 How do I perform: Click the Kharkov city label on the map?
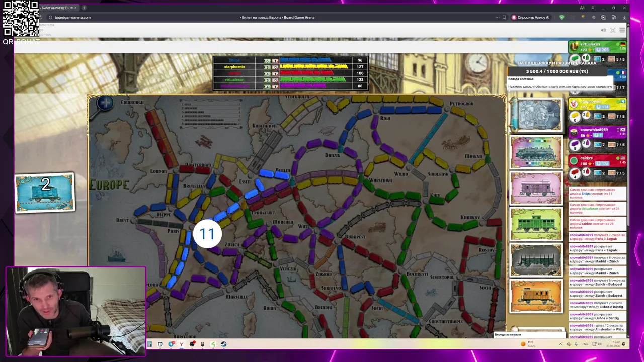pyautogui.click(x=470, y=217)
